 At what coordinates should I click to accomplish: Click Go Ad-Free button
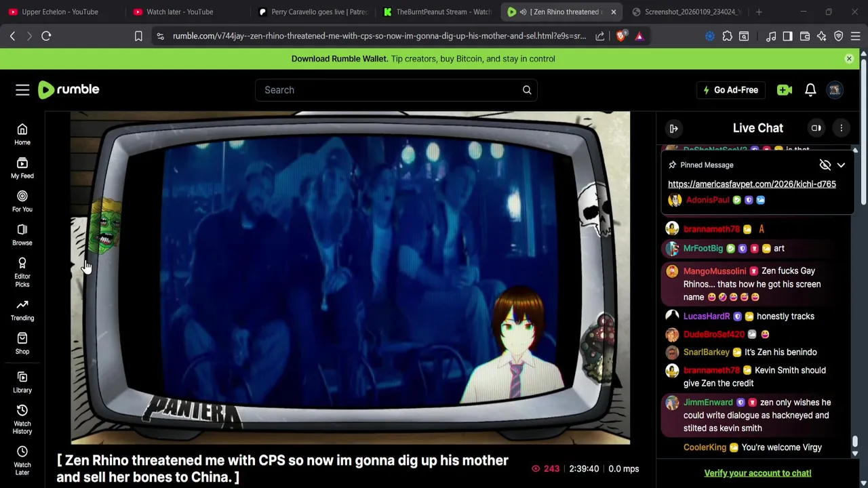click(x=730, y=89)
